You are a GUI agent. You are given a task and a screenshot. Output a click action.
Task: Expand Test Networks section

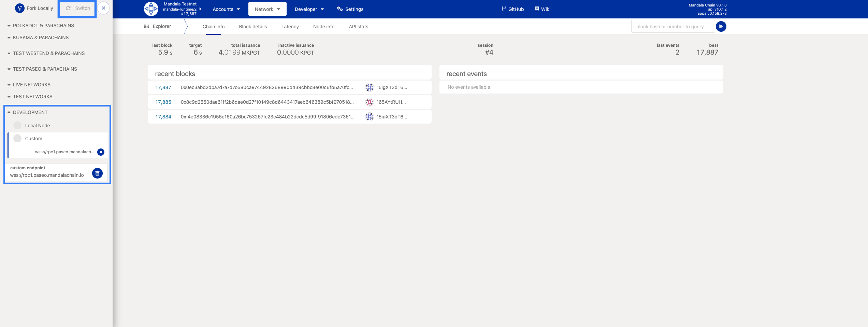(30, 97)
